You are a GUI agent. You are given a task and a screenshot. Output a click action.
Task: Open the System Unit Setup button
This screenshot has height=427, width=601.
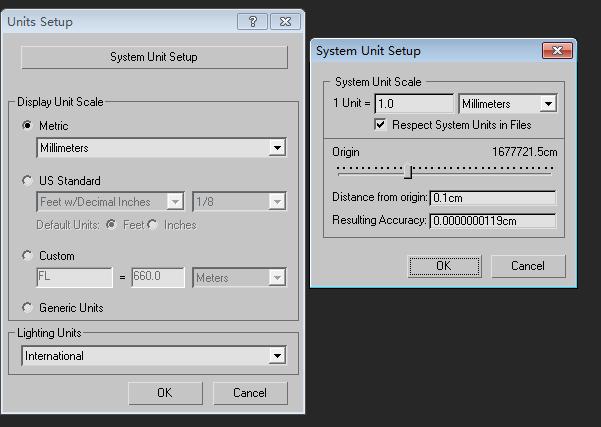tap(154, 57)
